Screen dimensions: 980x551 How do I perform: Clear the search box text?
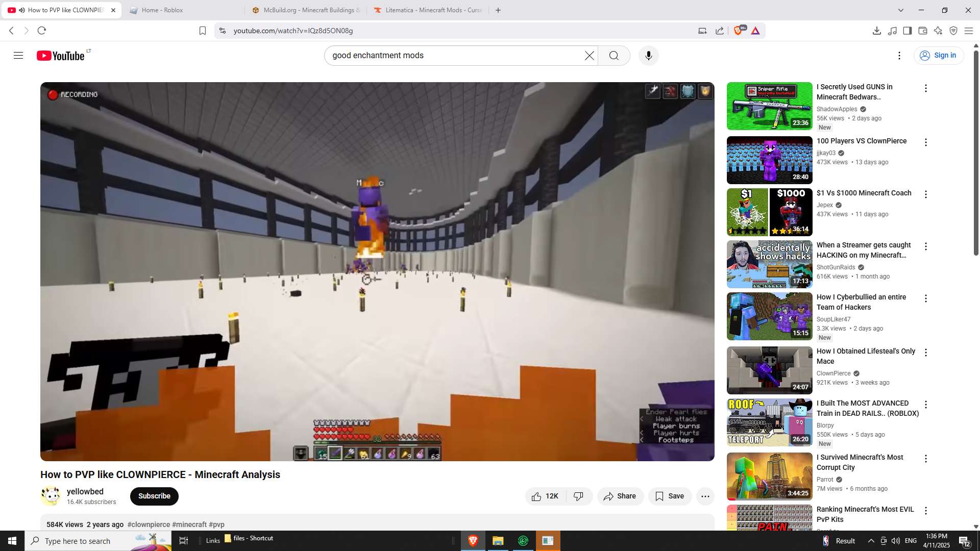[x=589, y=56]
